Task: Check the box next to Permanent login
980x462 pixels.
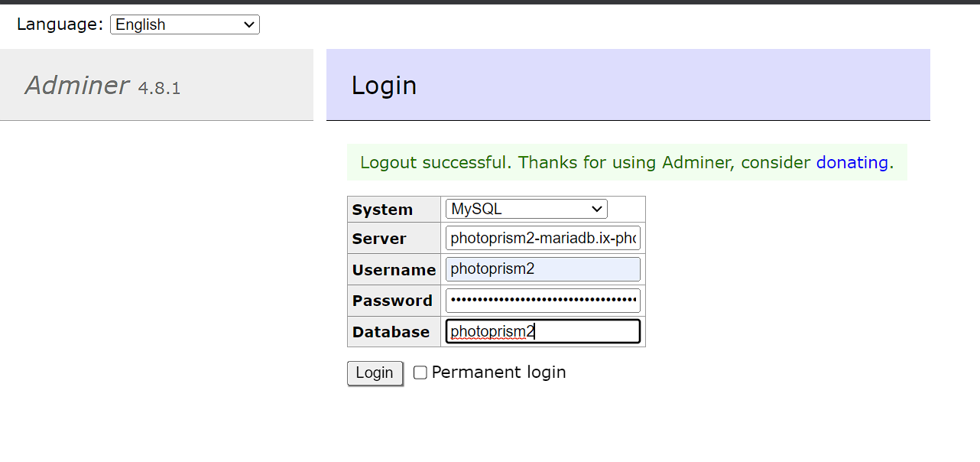Action: point(420,372)
